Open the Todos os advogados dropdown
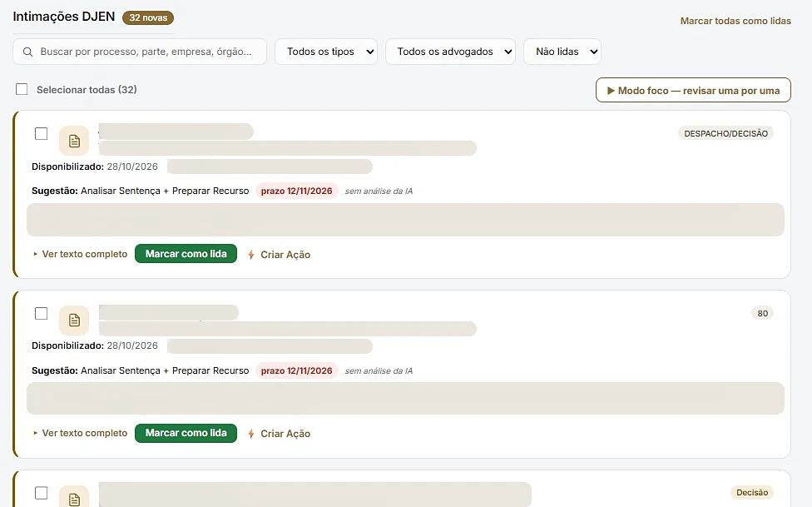The height and width of the screenshot is (507, 812). coord(451,52)
